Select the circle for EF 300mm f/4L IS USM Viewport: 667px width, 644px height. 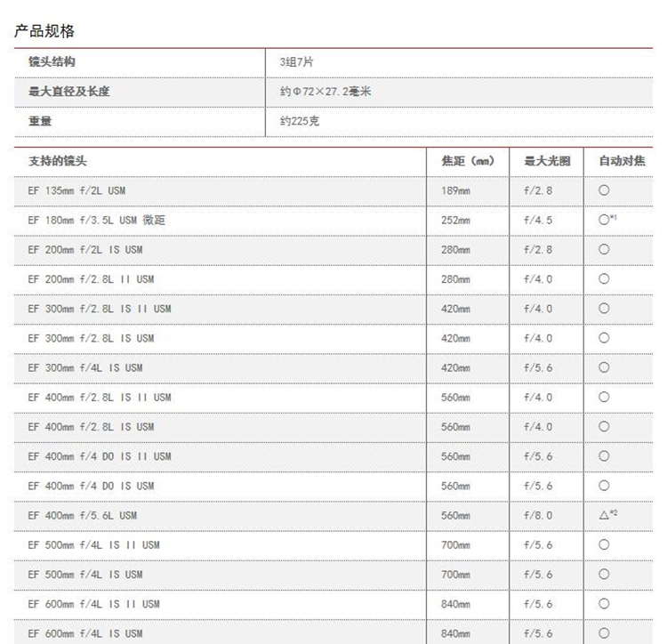pos(604,367)
